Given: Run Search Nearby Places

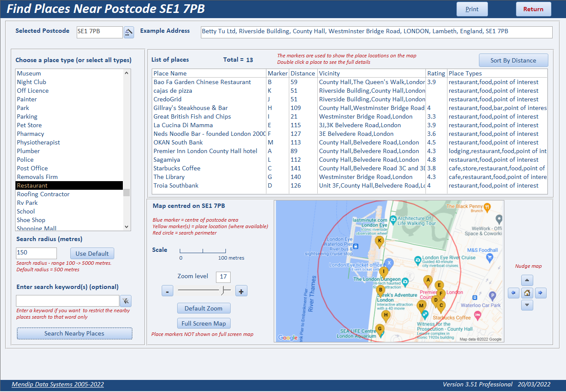Looking at the screenshot, I should click(75, 333).
